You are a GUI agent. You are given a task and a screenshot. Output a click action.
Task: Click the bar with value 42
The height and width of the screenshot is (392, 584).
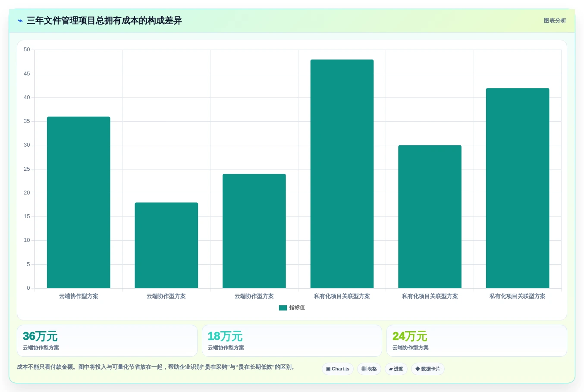click(518, 188)
